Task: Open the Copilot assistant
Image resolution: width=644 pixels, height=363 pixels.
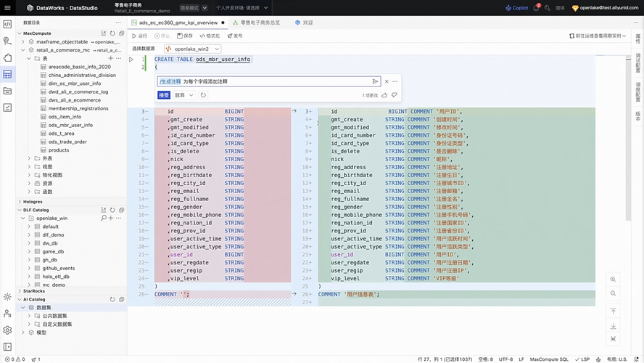Action: [516, 8]
